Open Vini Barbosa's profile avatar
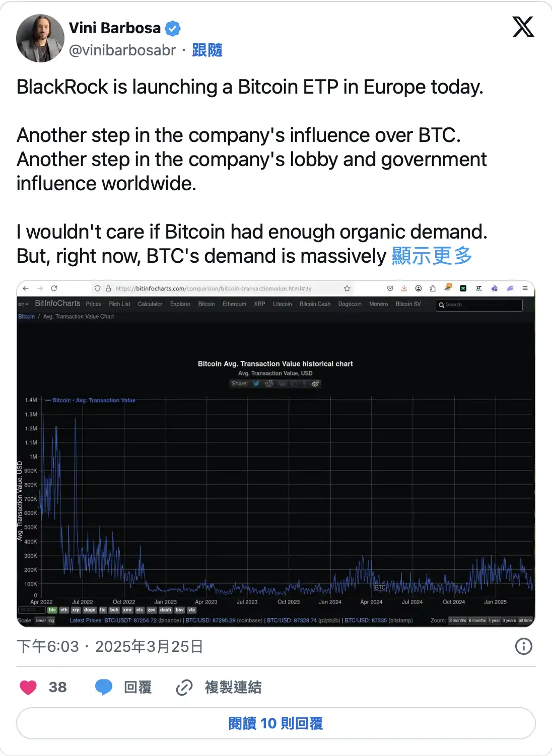 pos(40,38)
